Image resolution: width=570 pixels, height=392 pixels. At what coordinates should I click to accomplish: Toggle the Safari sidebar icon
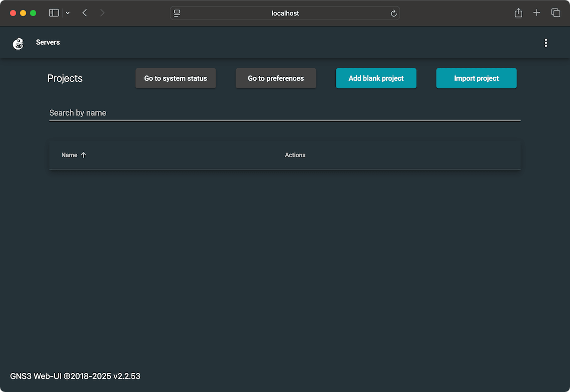pos(54,13)
